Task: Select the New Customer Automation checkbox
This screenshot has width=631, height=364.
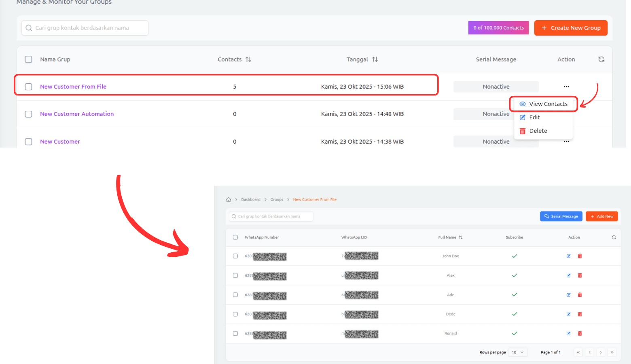Action: coord(29,114)
